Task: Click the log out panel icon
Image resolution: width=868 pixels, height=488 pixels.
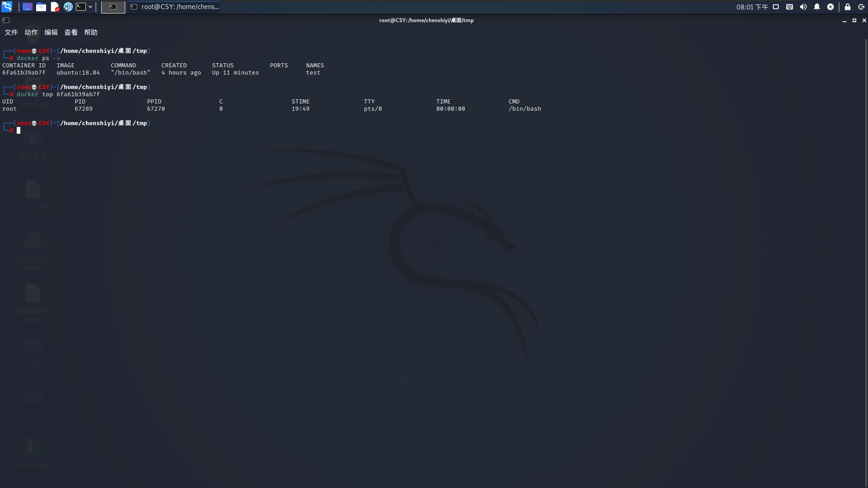Action: click(x=861, y=7)
